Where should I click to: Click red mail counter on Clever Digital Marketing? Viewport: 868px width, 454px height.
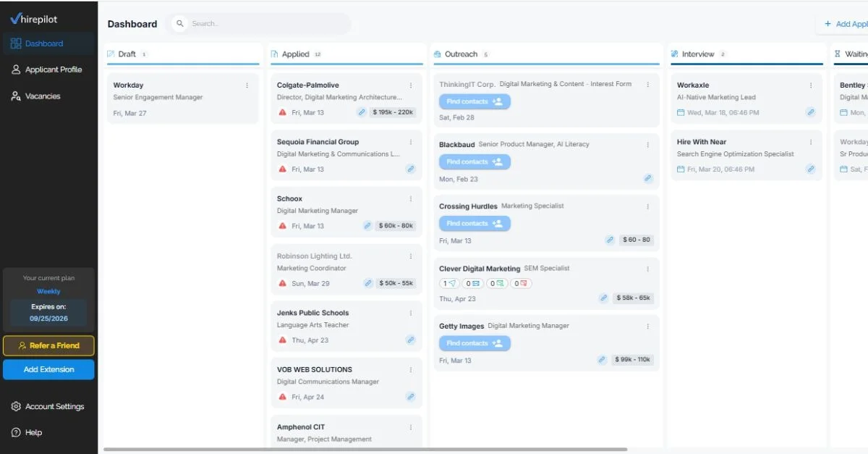[x=521, y=283]
